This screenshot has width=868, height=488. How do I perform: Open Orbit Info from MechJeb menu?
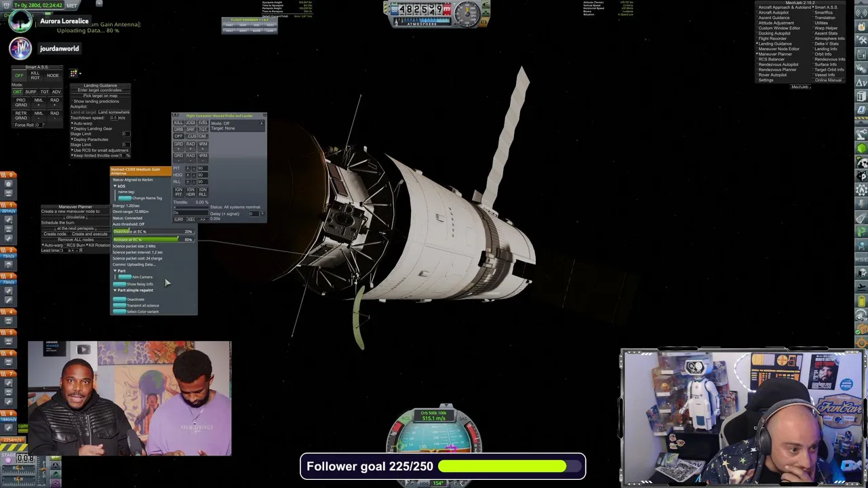point(821,54)
